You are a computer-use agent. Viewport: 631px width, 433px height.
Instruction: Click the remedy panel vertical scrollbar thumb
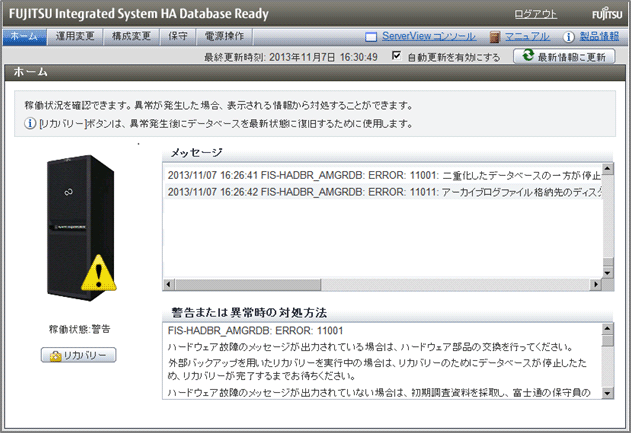click(x=608, y=340)
